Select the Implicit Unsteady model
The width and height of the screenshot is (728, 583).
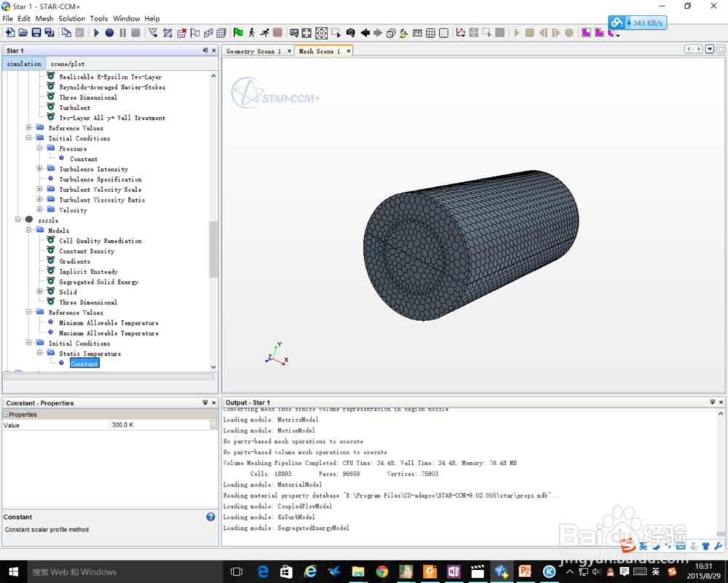(88, 271)
